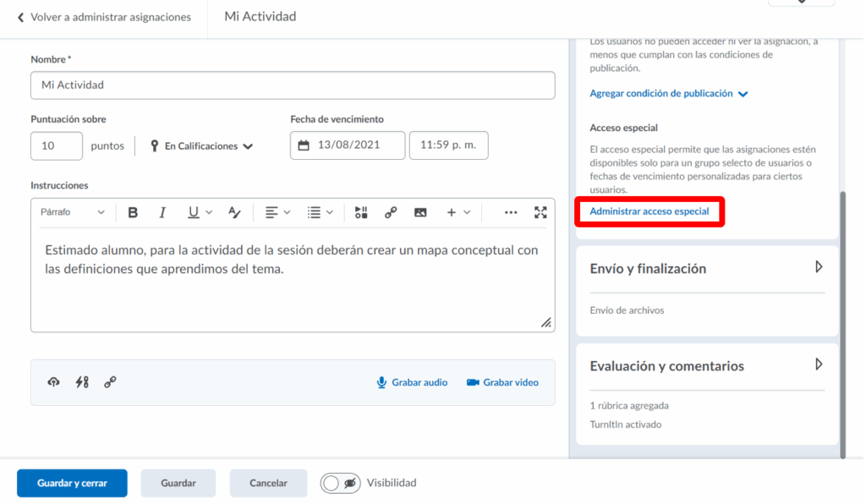Open Agregar condición de publicación menu
Viewport: 866px width, 504px height.
pos(668,94)
